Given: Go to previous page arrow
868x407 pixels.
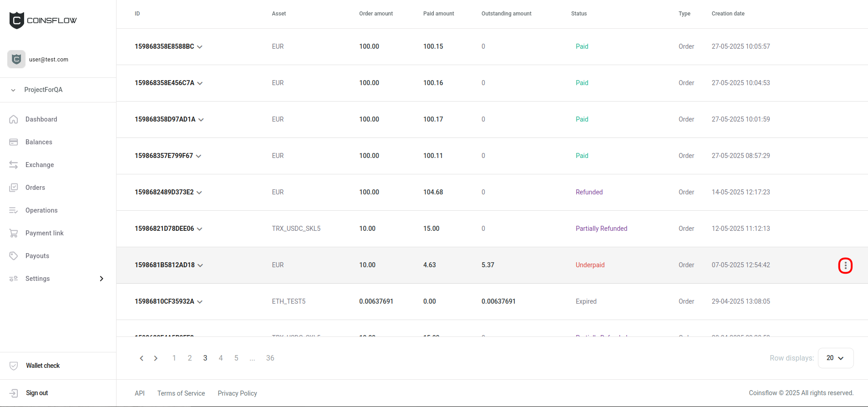Looking at the screenshot, I should point(142,358).
